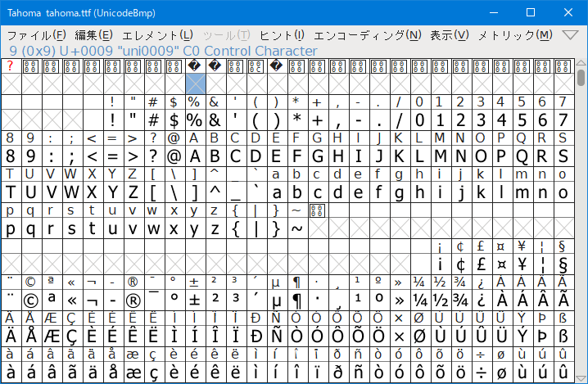Expand the menu overflow triangle arrow
The image size is (588, 384).
570,35
